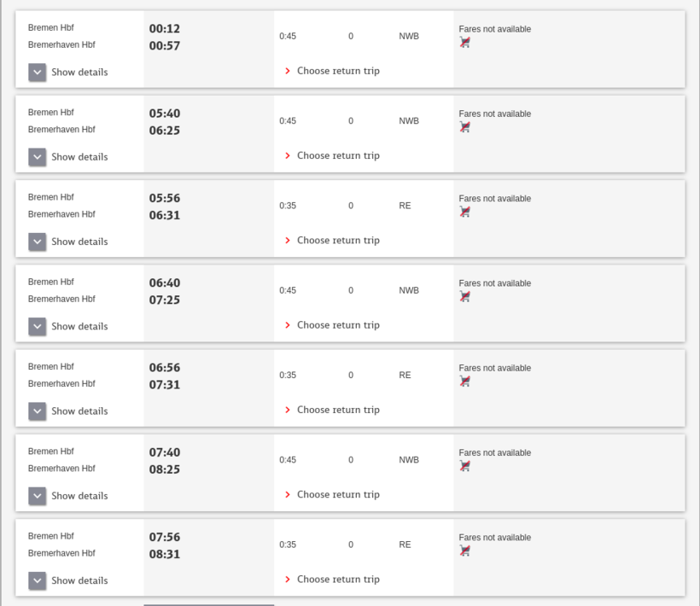Click the crossed-out cart icon for 06:56 trip
The width and height of the screenshot is (700, 606).
465,382
